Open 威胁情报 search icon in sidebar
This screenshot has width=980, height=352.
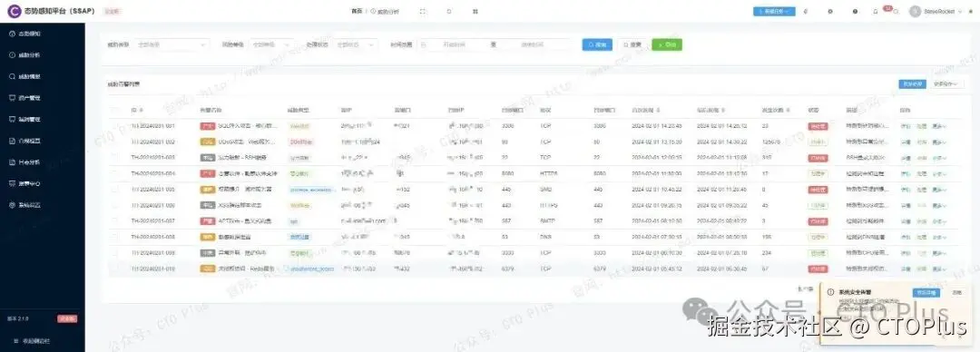pos(13,76)
